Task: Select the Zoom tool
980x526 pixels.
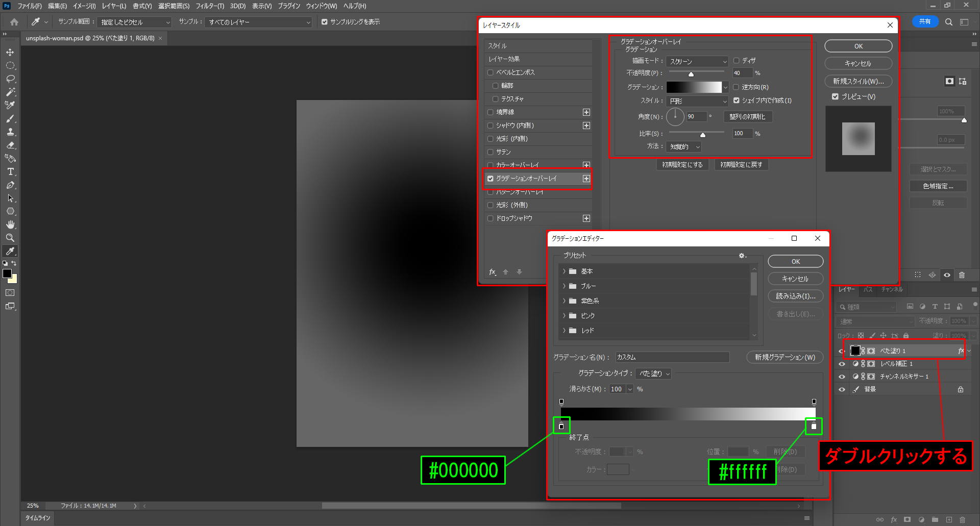Action: click(x=10, y=238)
